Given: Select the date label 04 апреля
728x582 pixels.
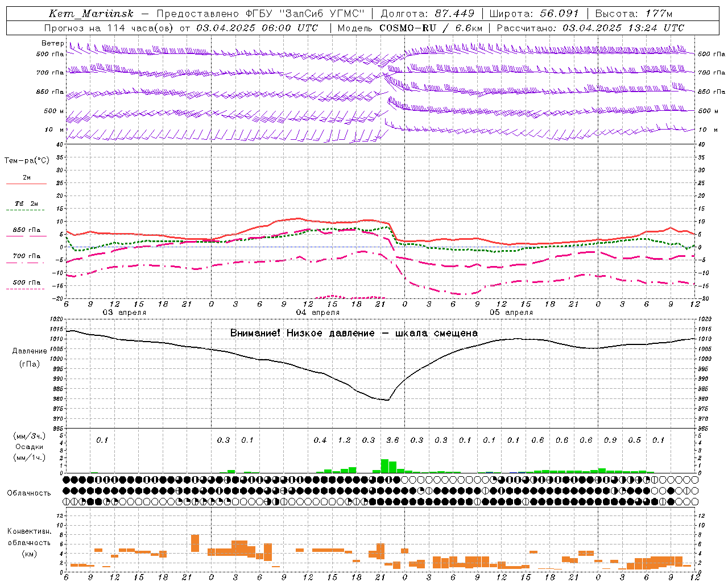Looking at the screenshot, I should pos(317,313).
